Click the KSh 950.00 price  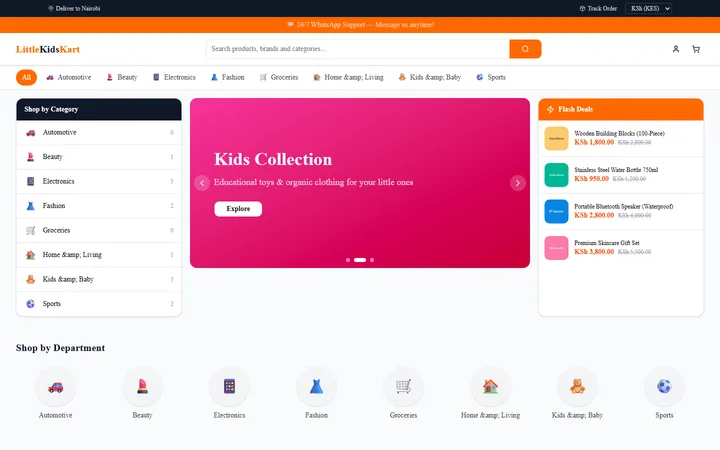pyautogui.click(x=591, y=179)
